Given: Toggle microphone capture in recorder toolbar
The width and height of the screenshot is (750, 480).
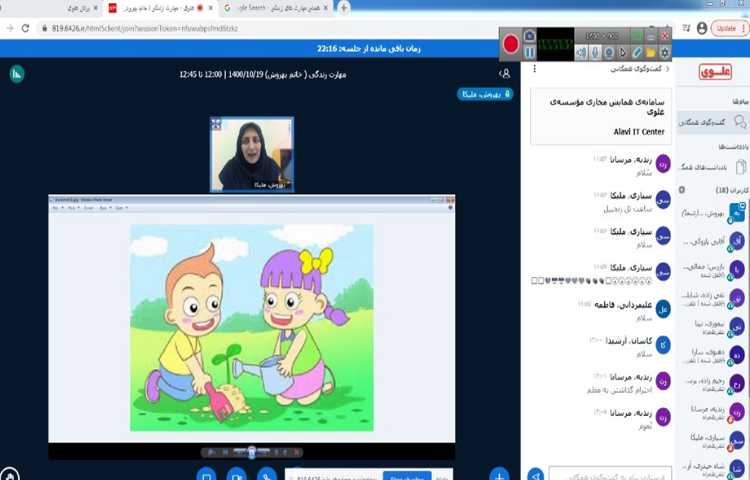Looking at the screenshot, I should click(595, 52).
